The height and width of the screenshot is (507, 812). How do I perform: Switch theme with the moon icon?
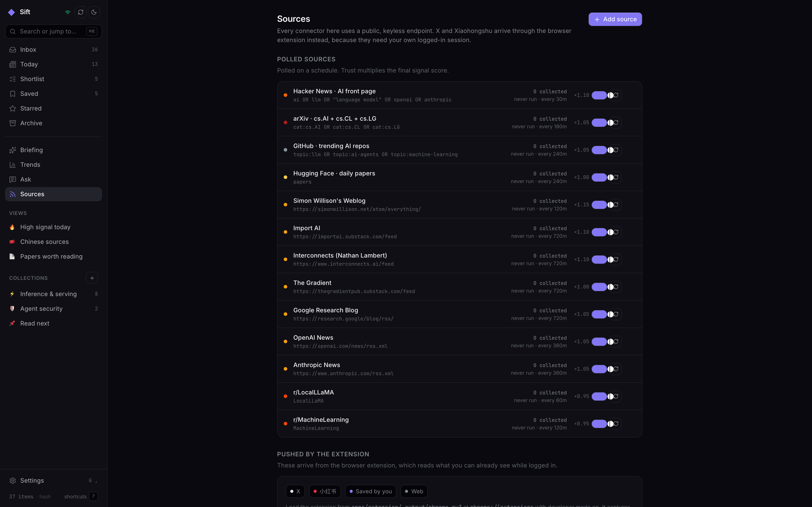(x=94, y=12)
